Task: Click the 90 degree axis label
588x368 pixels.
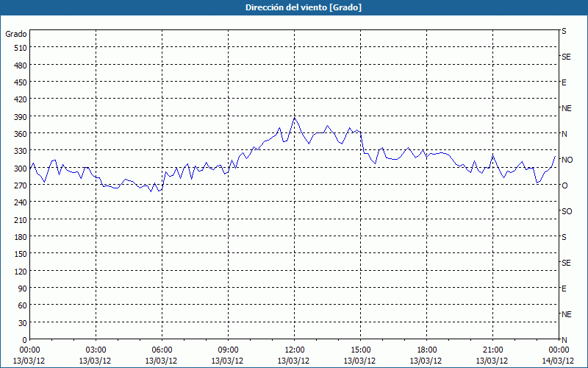Action: pyautogui.click(x=23, y=288)
